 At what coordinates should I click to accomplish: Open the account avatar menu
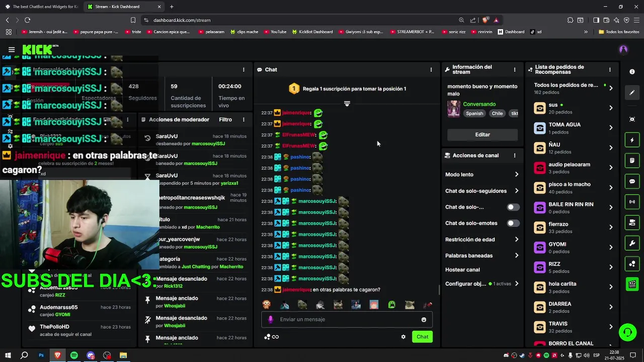(x=623, y=49)
